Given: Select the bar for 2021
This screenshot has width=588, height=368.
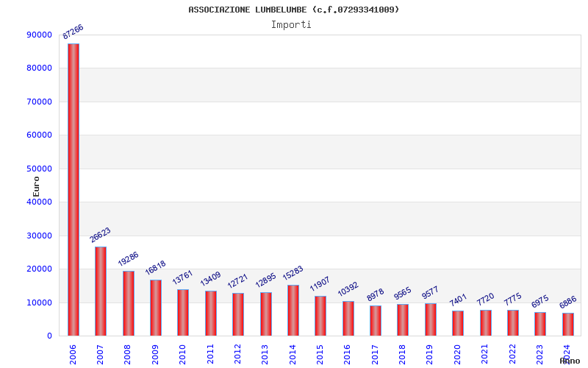Looking at the screenshot, I should coord(486,323).
